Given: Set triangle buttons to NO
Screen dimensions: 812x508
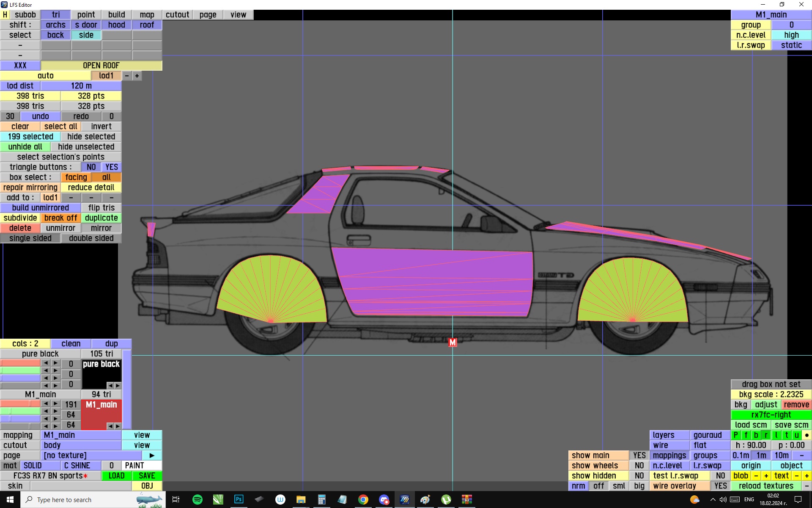Looking at the screenshot, I should point(91,167).
